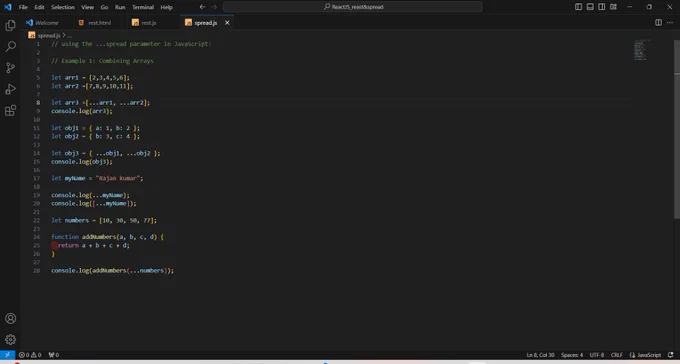Place cursor on let arr1 declaration

[90, 78]
